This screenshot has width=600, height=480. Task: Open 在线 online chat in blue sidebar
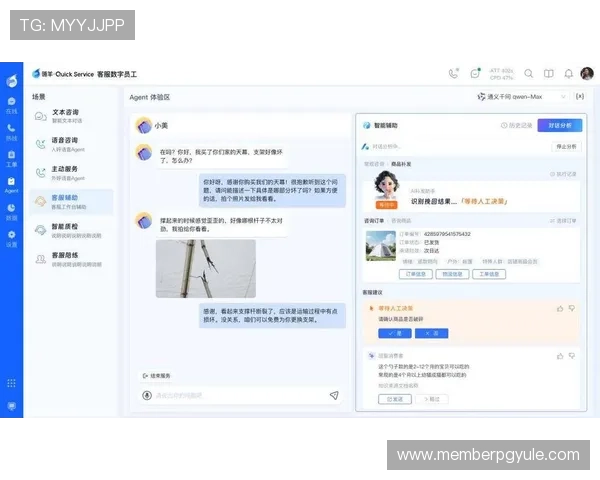(x=11, y=106)
